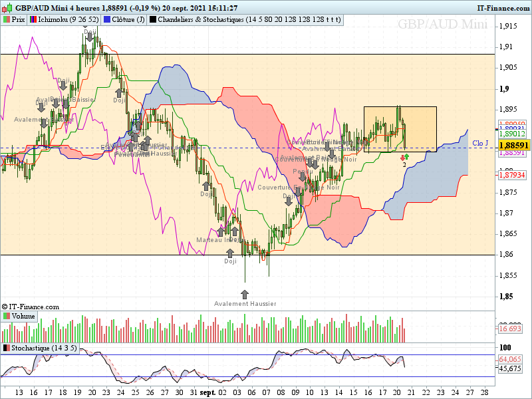This screenshot has height=399, width=532.
Task: Click the sept. marker on the date axis
Action: point(207,393)
